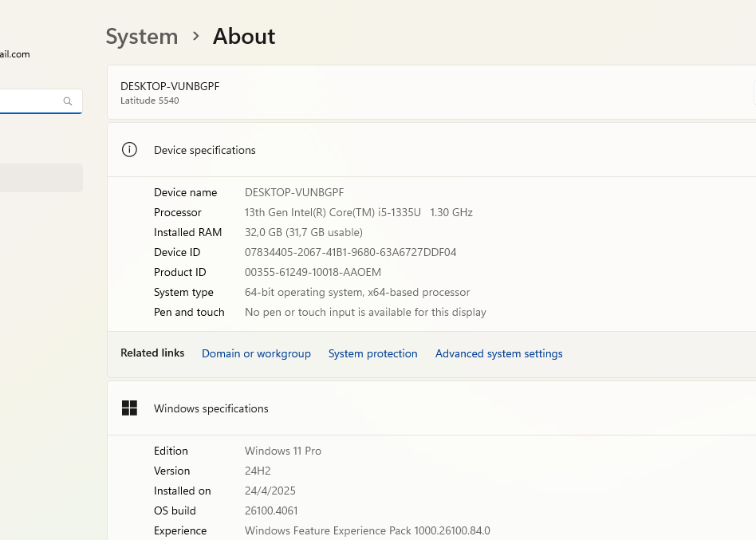Click the Edition label
Viewport: 756px width, 540px height.
tap(171, 451)
